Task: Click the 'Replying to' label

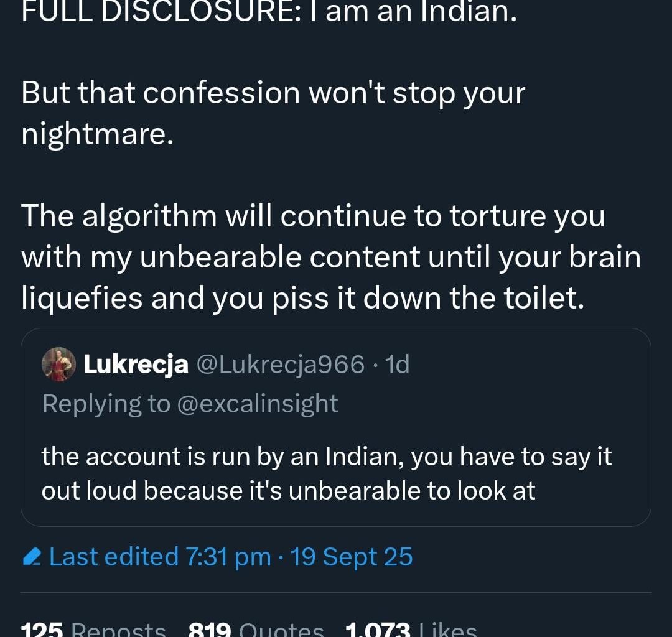Action: [x=106, y=404]
